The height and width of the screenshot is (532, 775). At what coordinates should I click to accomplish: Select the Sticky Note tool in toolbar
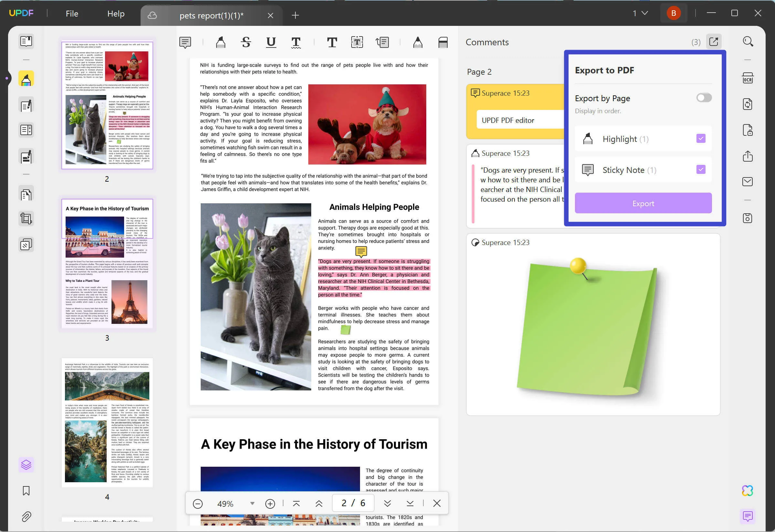click(185, 42)
